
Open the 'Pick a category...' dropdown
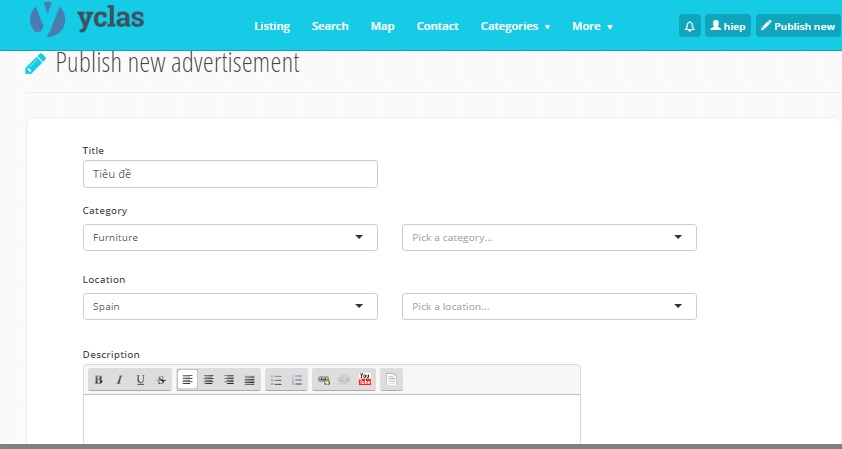pos(549,237)
